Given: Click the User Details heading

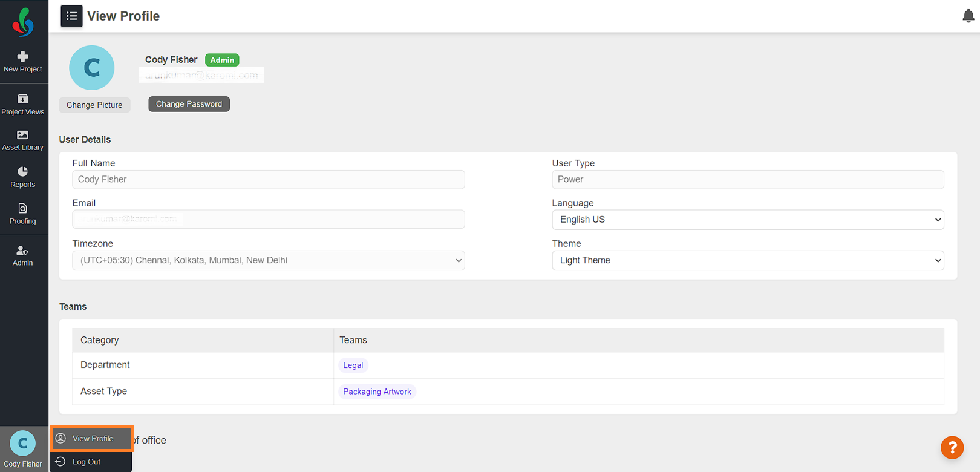Looking at the screenshot, I should click(85, 140).
